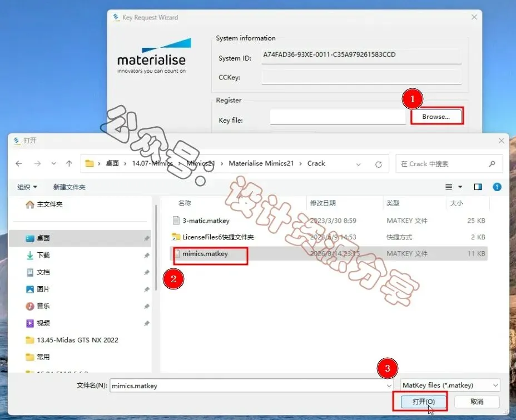
Task: Click pin icon next to 视频
Action: (147, 323)
